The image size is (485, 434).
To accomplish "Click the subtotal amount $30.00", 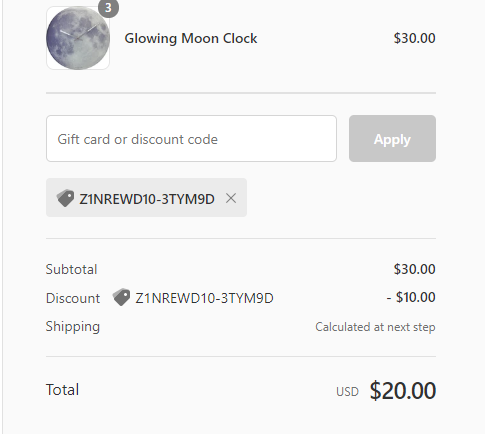I will click(414, 269).
